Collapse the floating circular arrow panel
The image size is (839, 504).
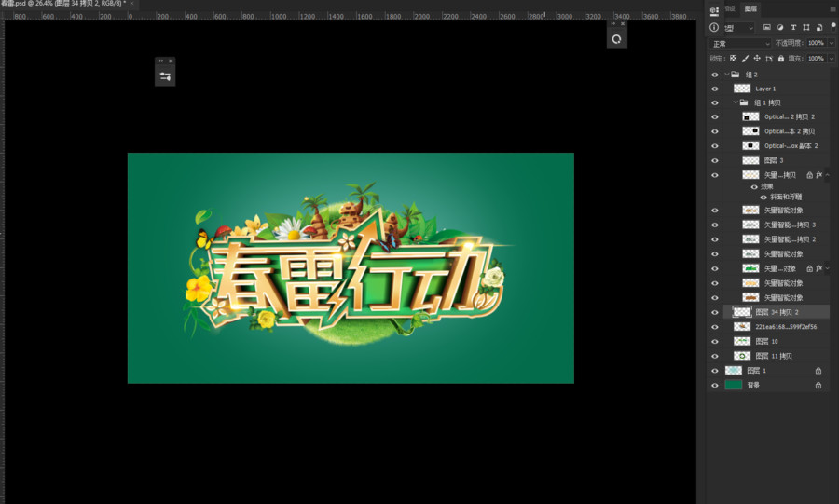point(613,23)
